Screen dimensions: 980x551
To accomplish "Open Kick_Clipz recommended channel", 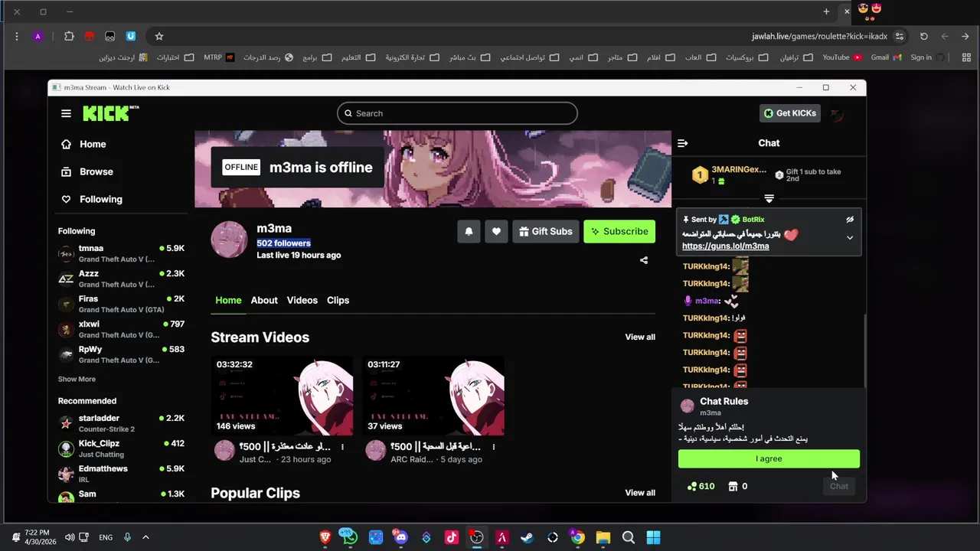I will tap(122, 448).
